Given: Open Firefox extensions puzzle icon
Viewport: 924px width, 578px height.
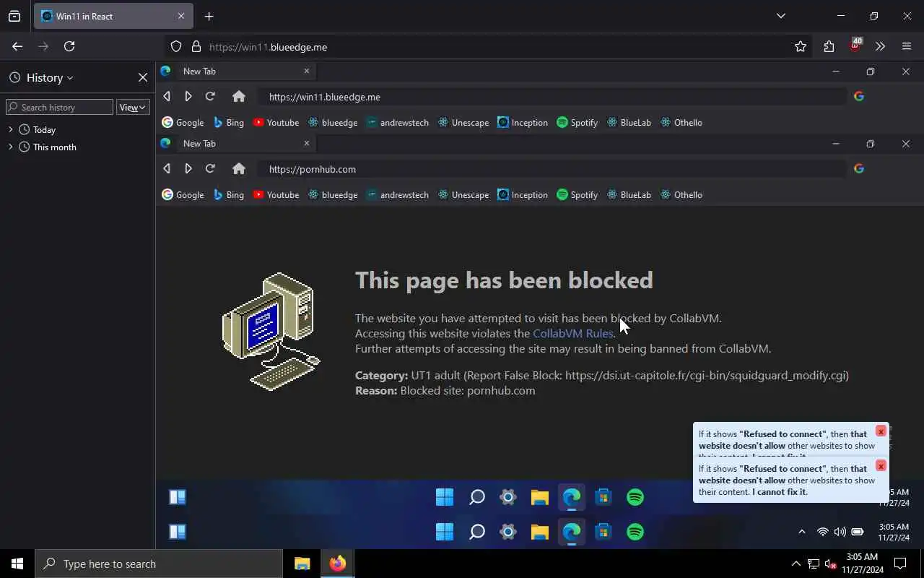Looking at the screenshot, I should (x=829, y=46).
